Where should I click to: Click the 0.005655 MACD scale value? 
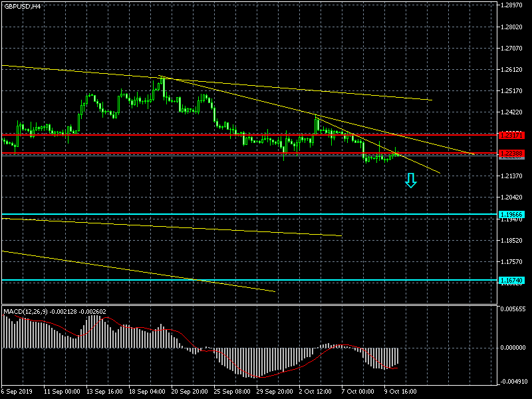tap(514, 309)
